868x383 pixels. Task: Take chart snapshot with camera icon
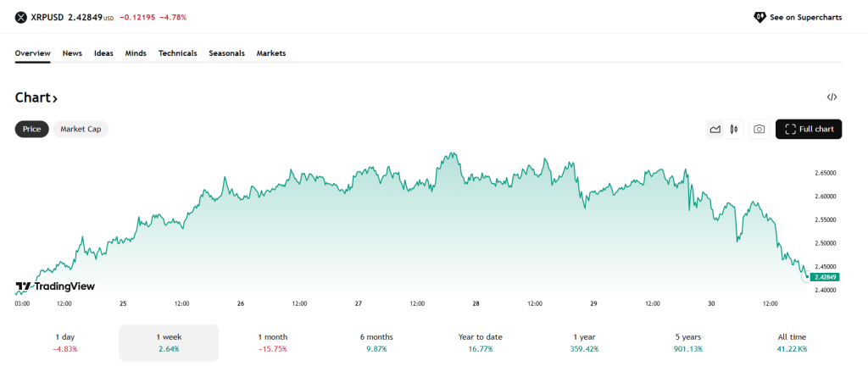tap(759, 129)
